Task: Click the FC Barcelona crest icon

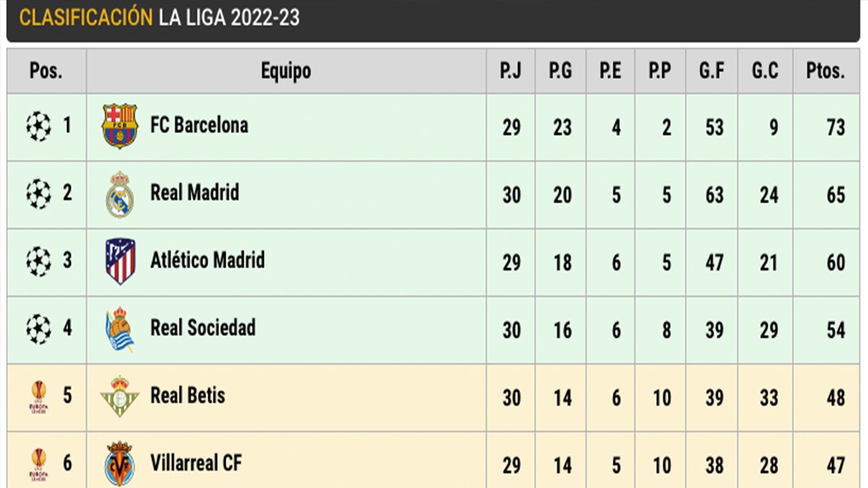Action: click(x=119, y=127)
